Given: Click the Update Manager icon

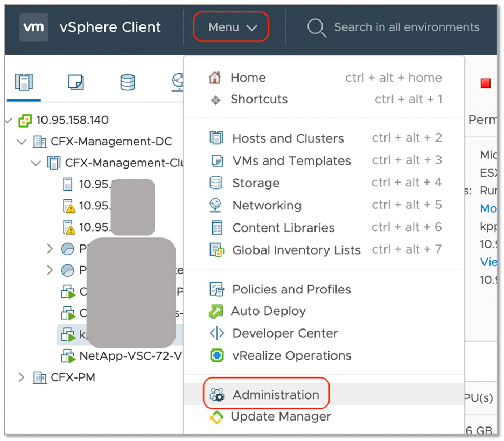Looking at the screenshot, I should pyautogui.click(x=216, y=417).
